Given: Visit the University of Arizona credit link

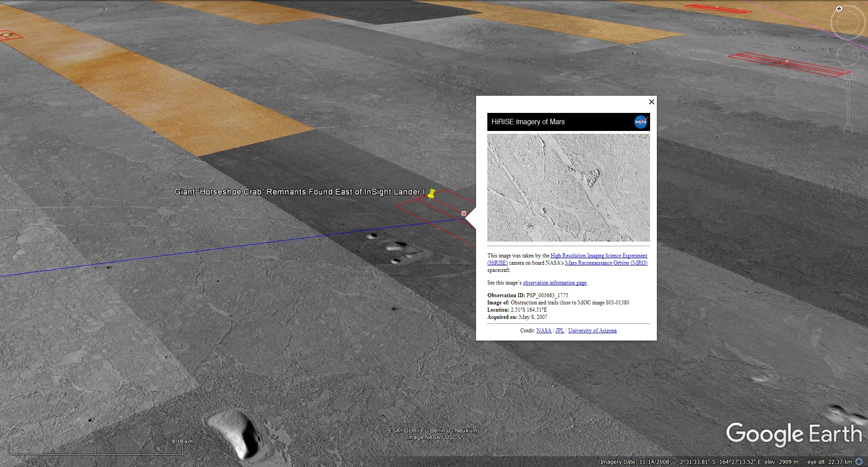Looking at the screenshot, I should pos(592,331).
